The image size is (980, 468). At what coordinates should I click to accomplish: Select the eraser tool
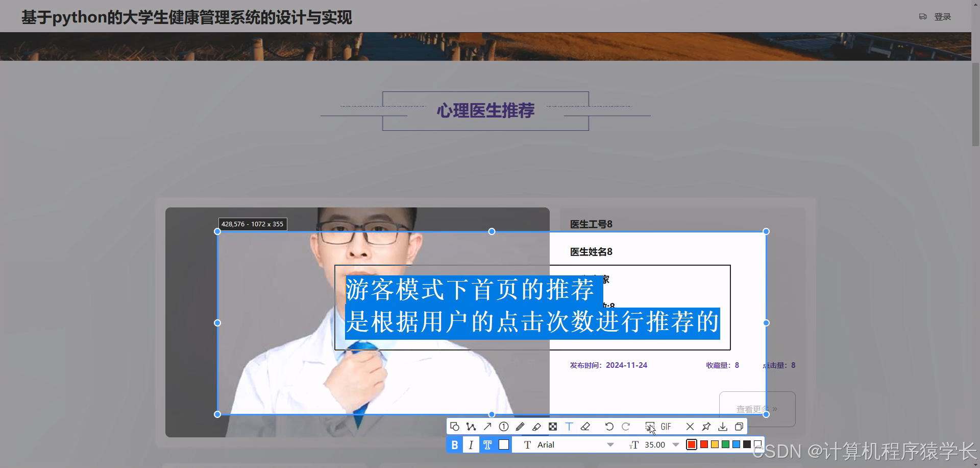click(585, 427)
